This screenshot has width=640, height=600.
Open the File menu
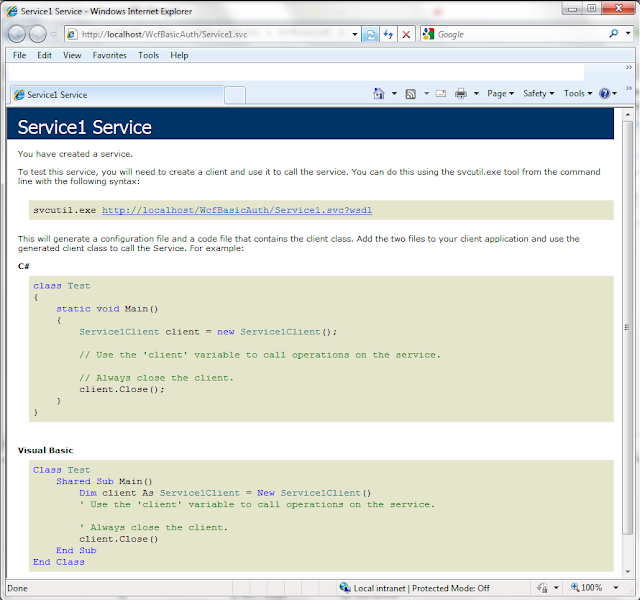19,55
